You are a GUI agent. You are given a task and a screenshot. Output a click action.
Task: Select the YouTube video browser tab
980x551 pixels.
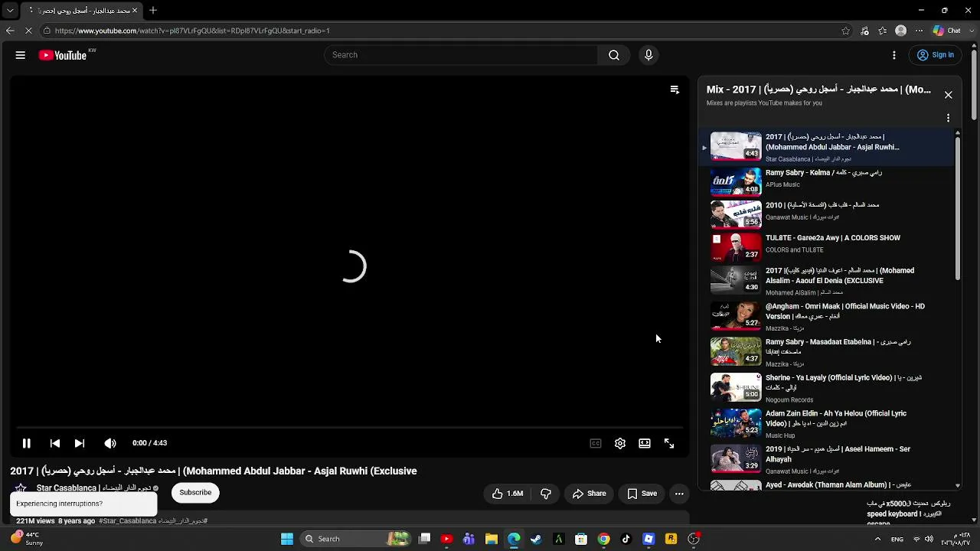pyautogui.click(x=81, y=11)
